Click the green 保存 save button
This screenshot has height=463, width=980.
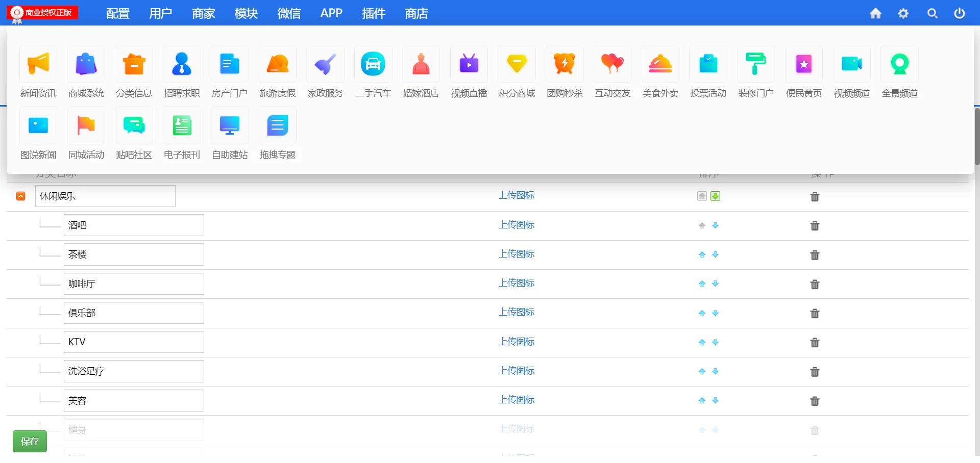point(30,441)
